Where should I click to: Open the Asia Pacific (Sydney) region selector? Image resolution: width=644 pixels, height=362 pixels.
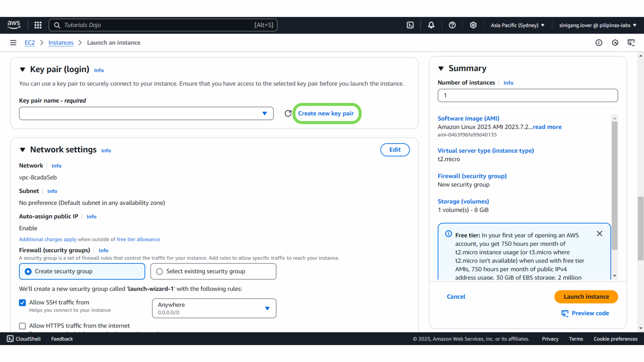pyautogui.click(x=517, y=25)
